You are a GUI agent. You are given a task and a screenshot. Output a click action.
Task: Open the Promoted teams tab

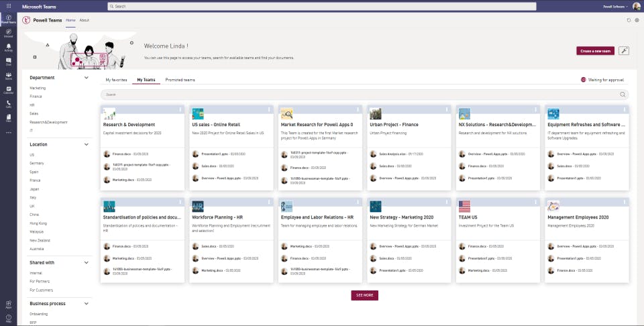180,80
